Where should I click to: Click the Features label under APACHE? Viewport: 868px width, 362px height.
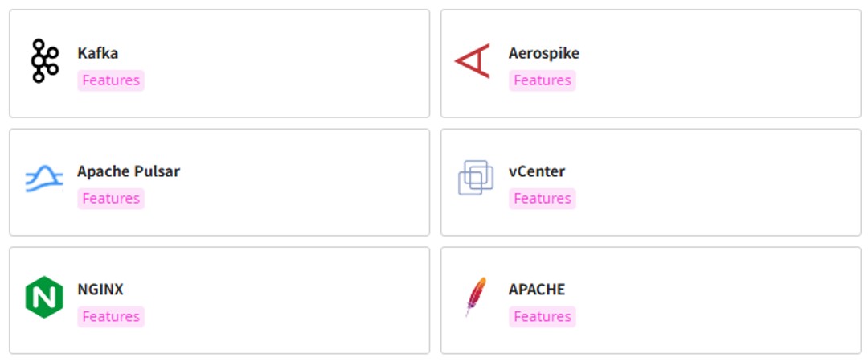pyautogui.click(x=542, y=316)
